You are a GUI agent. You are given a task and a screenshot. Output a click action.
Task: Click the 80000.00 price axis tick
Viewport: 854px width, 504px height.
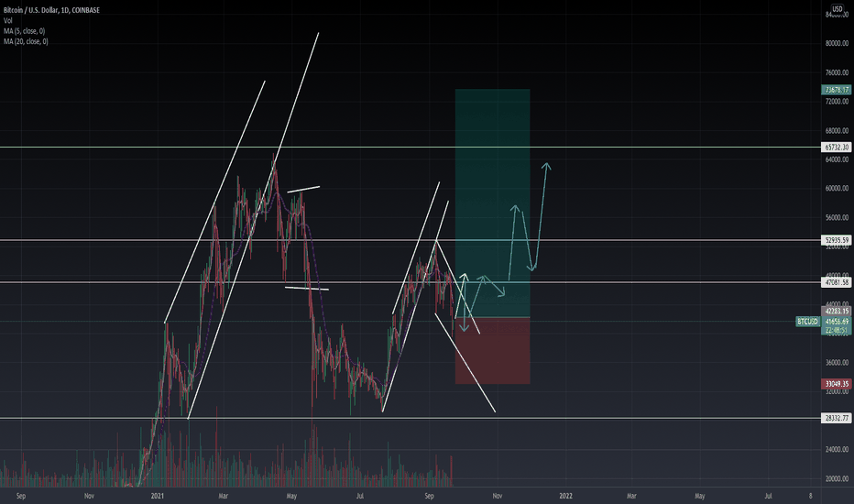(837, 44)
